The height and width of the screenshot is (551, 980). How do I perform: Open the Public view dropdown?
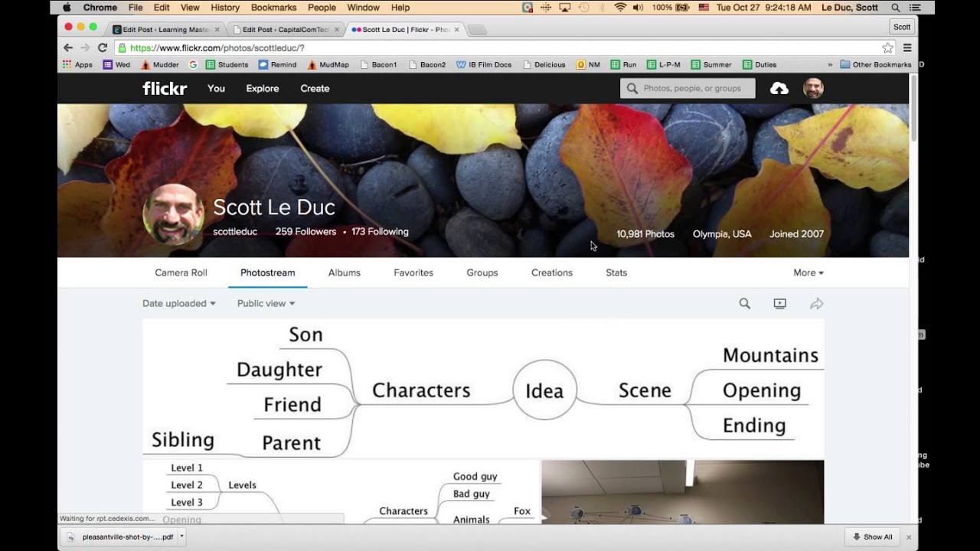coord(266,304)
